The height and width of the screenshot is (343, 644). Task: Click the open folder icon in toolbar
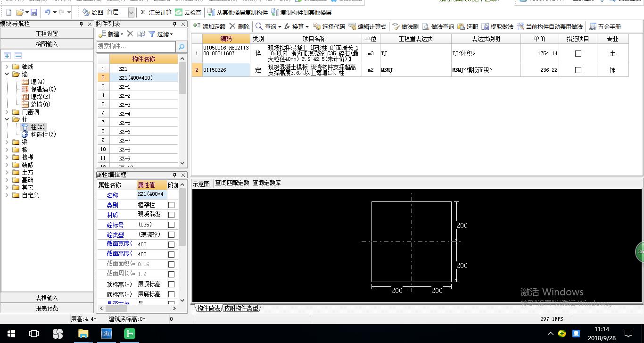[19, 12]
